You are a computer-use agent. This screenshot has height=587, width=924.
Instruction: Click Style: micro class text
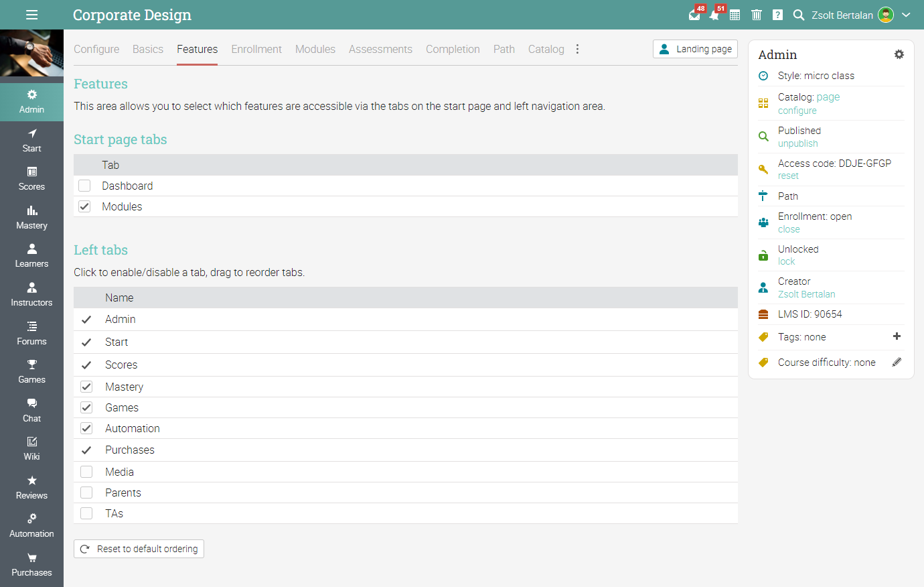tap(816, 76)
